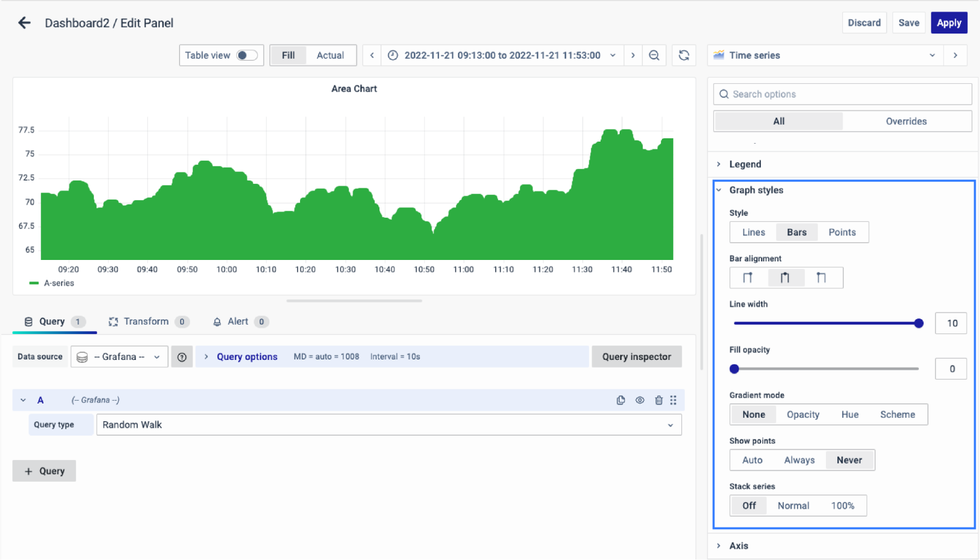980x560 pixels.
Task: Open the Overrides tab
Action: coord(905,121)
